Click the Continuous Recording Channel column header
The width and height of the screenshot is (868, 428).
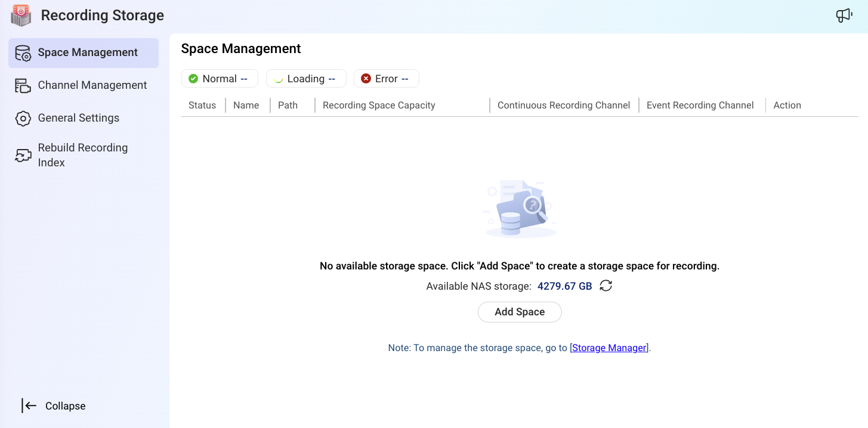tap(563, 106)
